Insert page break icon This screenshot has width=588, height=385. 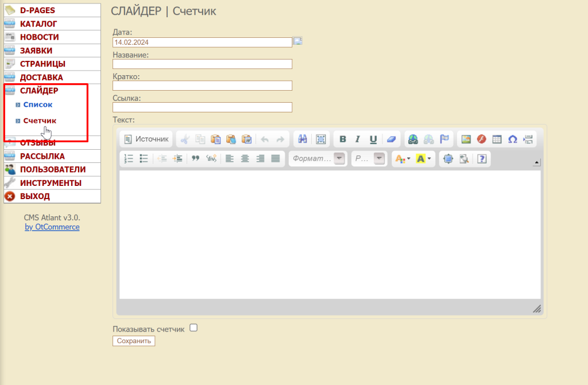[x=528, y=139]
